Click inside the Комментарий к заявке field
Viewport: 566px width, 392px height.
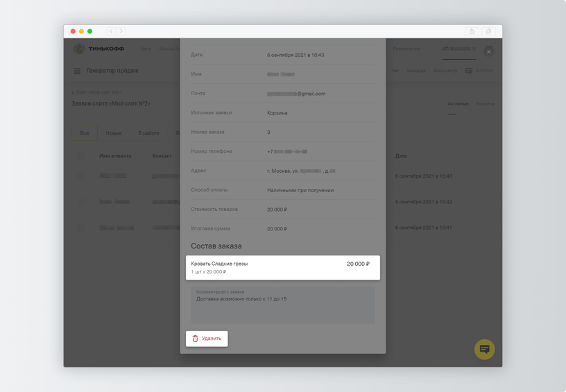283,305
